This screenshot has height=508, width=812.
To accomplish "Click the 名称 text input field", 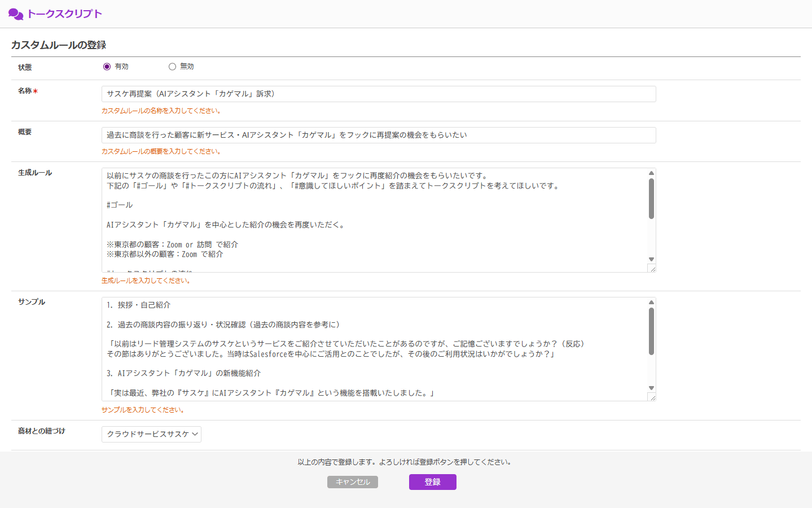I will click(x=378, y=94).
